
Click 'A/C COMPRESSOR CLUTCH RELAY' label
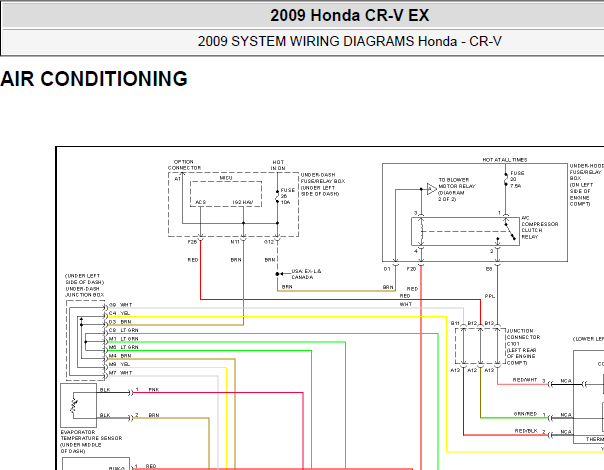click(539, 227)
